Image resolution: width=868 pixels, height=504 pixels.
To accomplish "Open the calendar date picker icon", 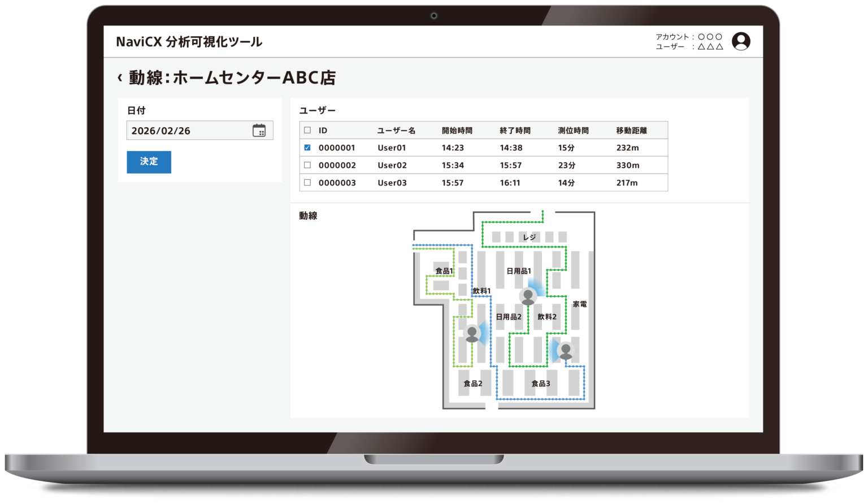I will point(259,131).
